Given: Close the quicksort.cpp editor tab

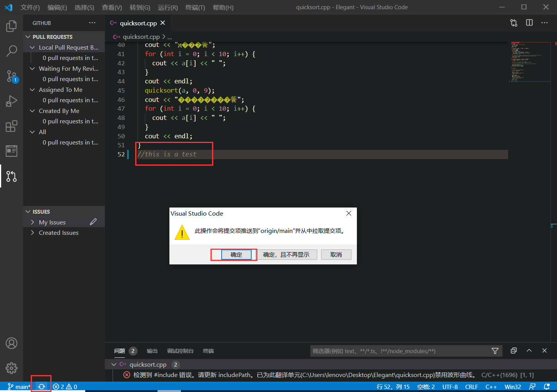Looking at the screenshot, I should (x=163, y=23).
